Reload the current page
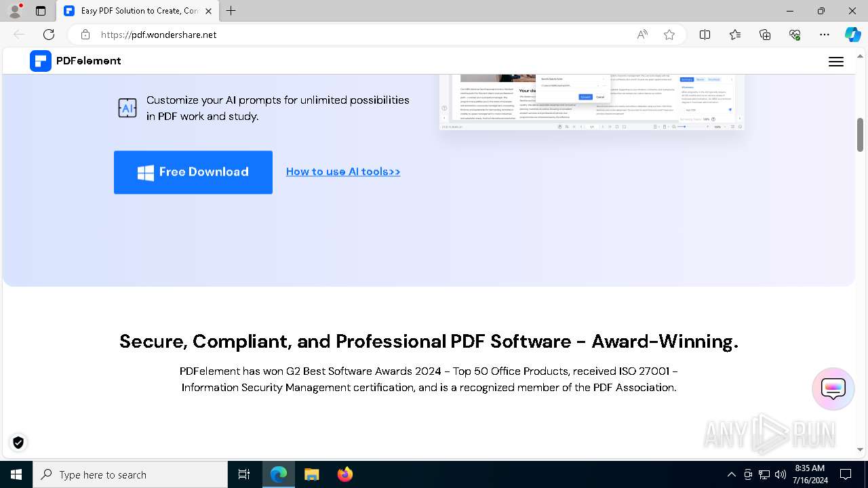Screen dimensions: 868x488 click(x=49, y=35)
